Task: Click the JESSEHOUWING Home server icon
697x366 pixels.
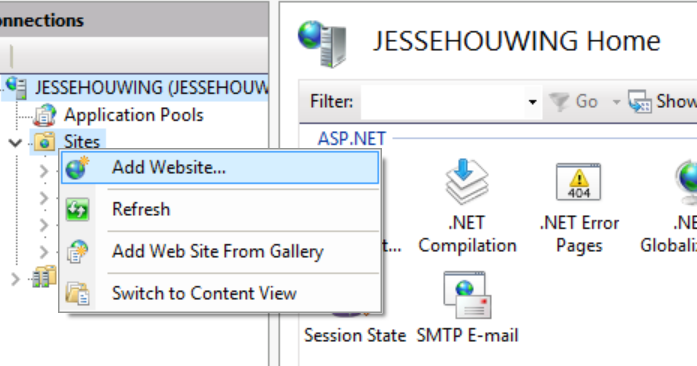Action: click(322, 44)
